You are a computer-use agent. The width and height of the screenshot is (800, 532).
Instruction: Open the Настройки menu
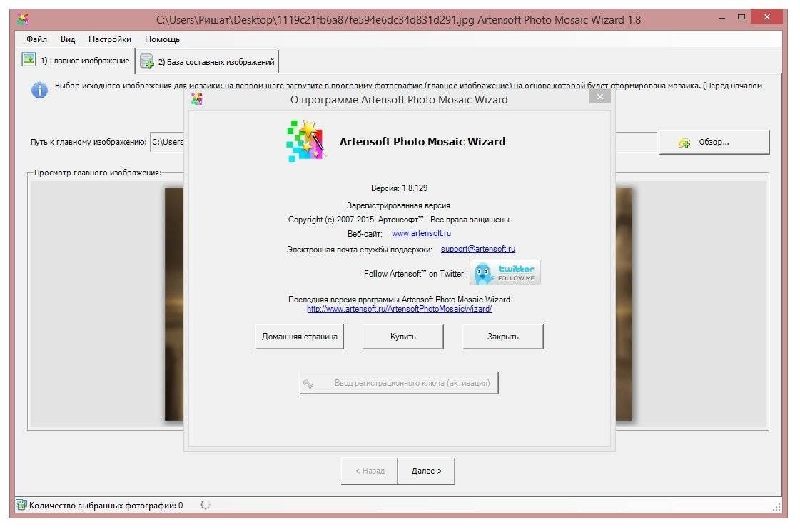110,39
